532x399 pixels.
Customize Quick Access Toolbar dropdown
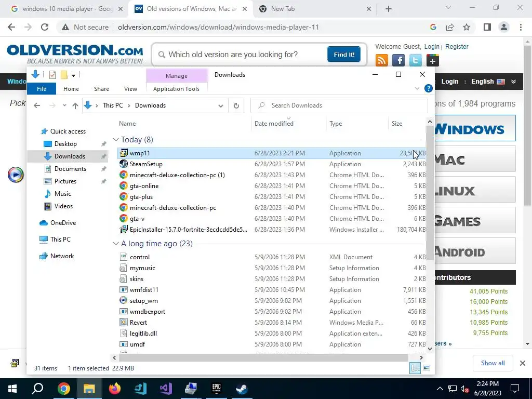click(x=73, y=75)
